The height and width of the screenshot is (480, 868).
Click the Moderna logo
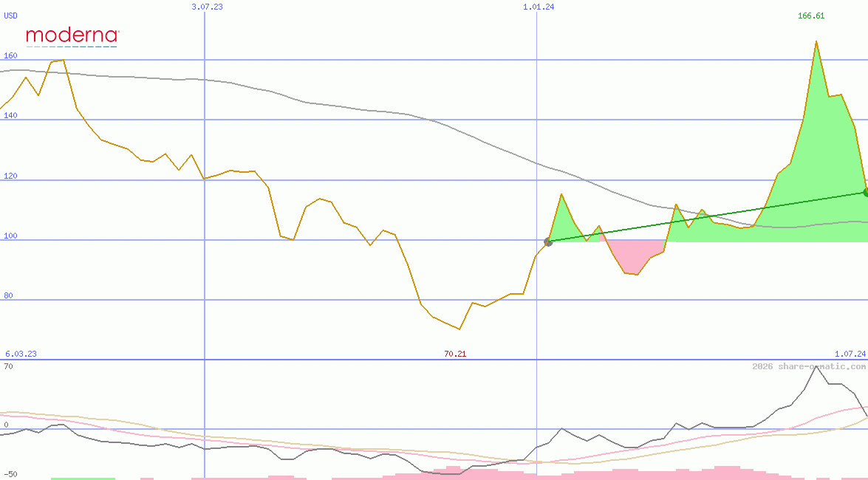tap(72, 35)
